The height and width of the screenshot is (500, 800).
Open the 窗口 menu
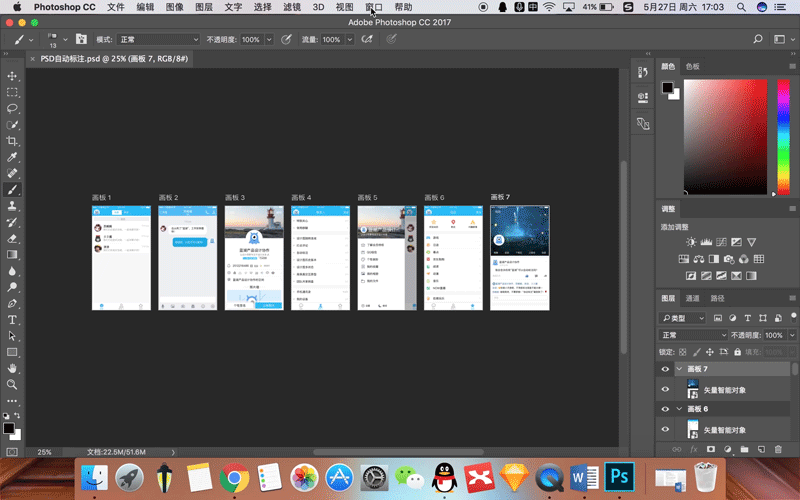(x=374, y=7)
